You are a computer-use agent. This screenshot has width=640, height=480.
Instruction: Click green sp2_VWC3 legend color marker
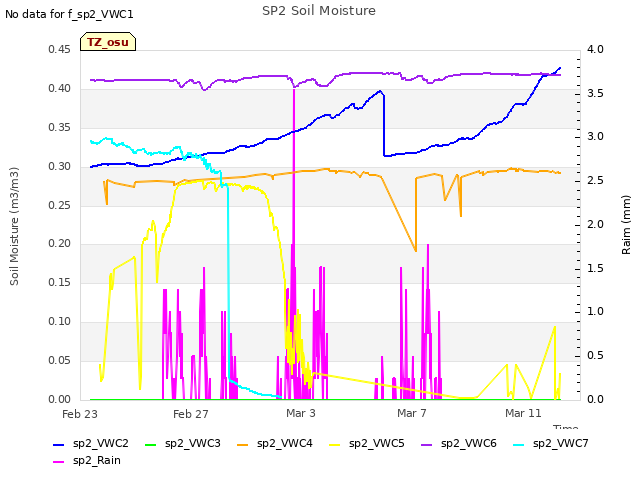click(151, 444)
